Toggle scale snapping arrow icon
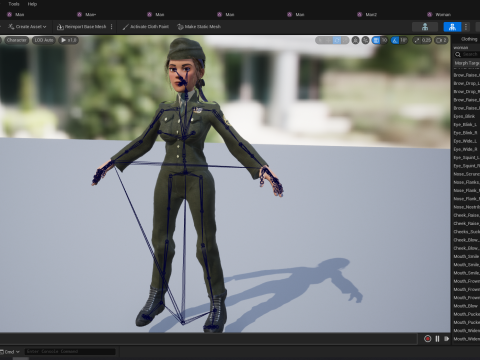This screenshot has height=360, width=480. [417, 40]
